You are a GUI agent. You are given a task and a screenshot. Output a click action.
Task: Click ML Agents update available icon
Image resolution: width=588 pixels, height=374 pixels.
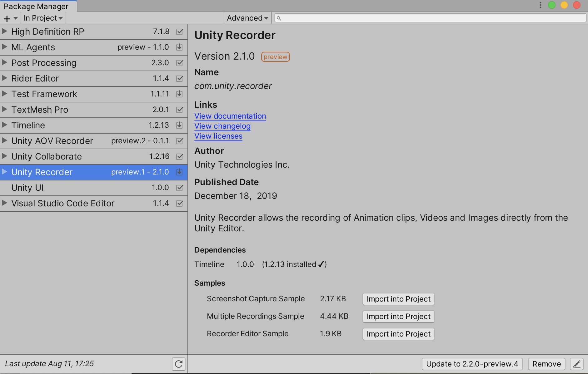[179, 47]
